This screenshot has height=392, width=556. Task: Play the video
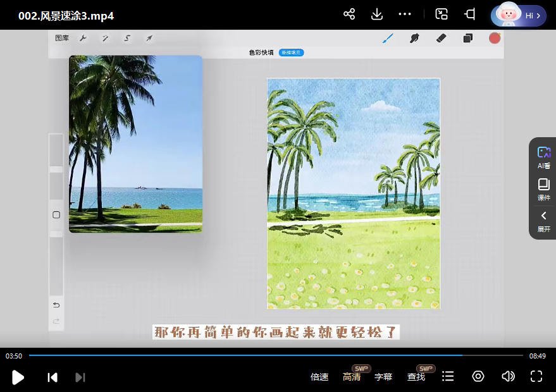pos(18,377)
